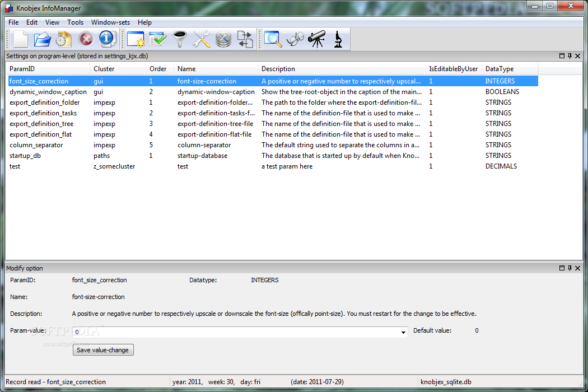Screen dimensions: 588x392
Task: Sort by the Description column header
Action: 342,69
